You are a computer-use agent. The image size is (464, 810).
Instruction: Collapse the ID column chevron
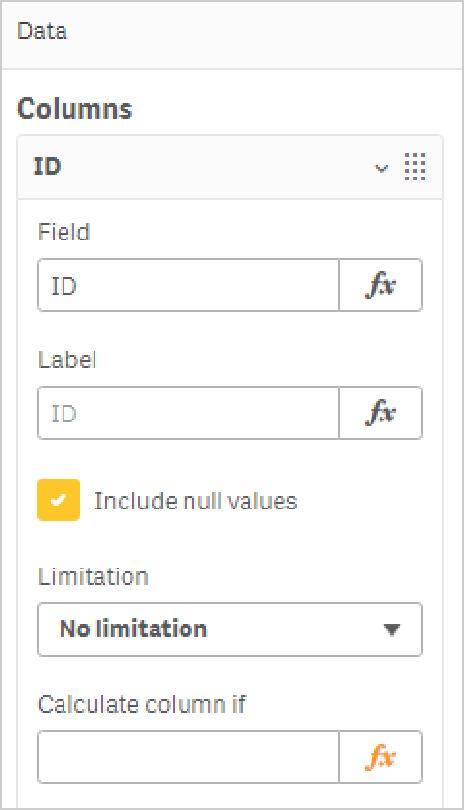[x=381, y=168]
